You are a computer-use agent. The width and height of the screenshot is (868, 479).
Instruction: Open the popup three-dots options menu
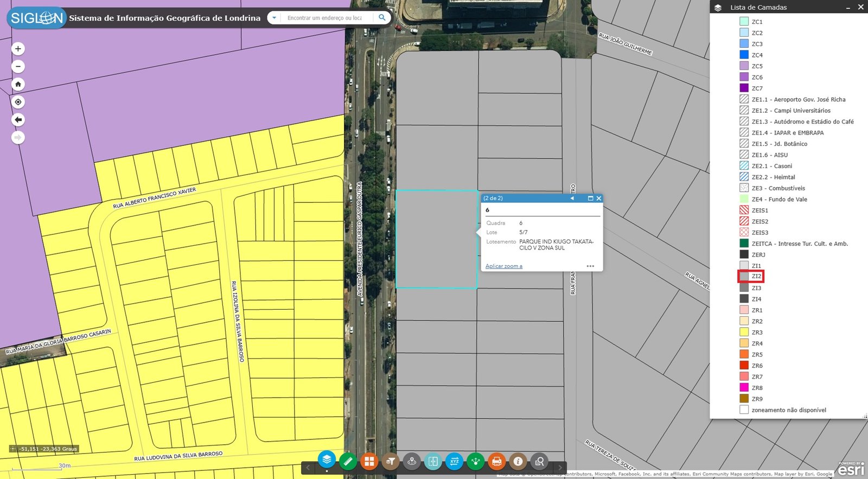tap(590, 266)
